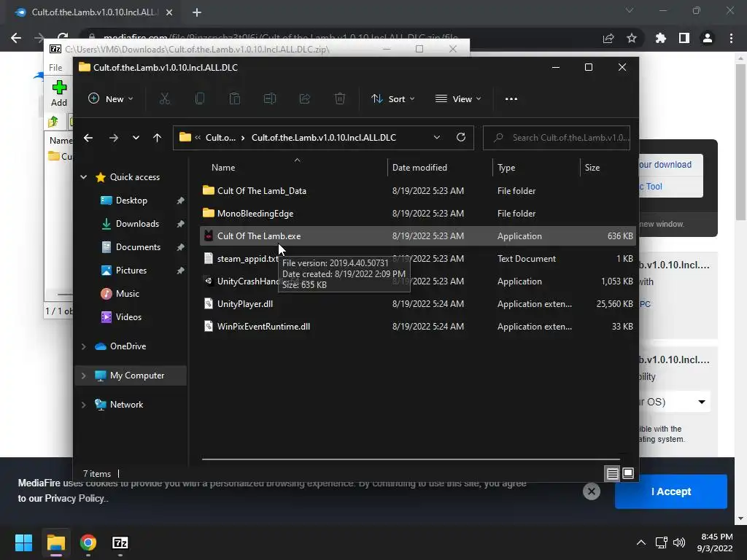747x560 pixels.
Task: Select the Cult.of.the.Lamb Chrome tab
Action: click(x=93, y=12)
